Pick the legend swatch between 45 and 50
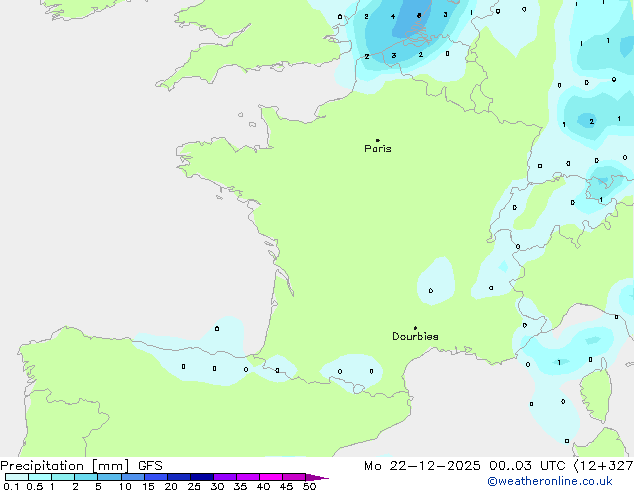 [x=294, y=477]
